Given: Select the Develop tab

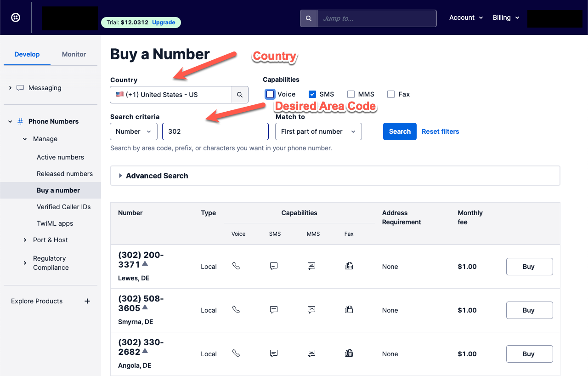Looking at the screenshot, I should point(27,54).
